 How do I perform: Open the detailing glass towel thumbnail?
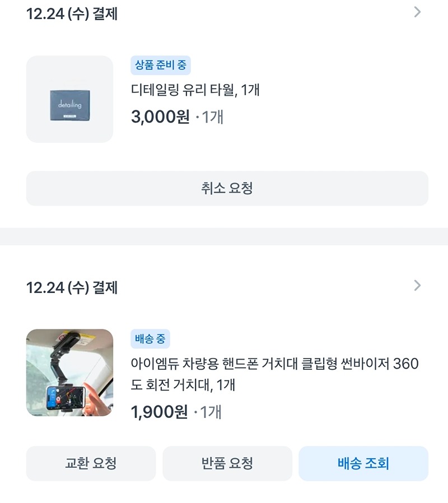[69, 99]
